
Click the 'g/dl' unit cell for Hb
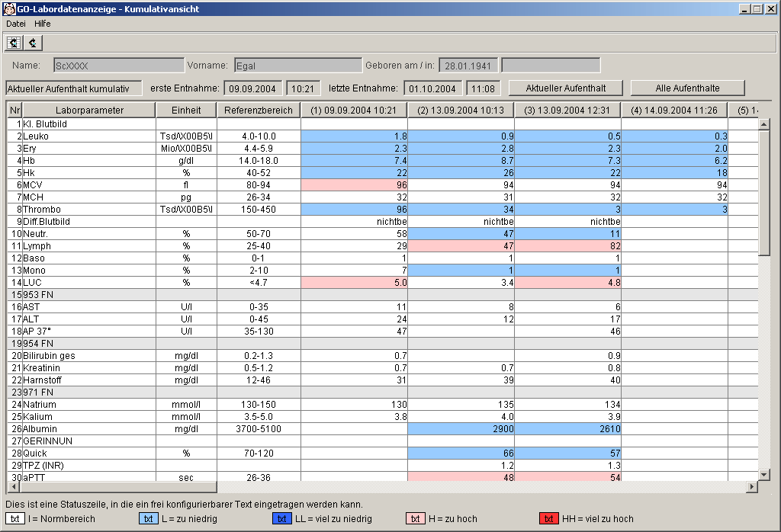pyautogui.click(x=186, y=160)
